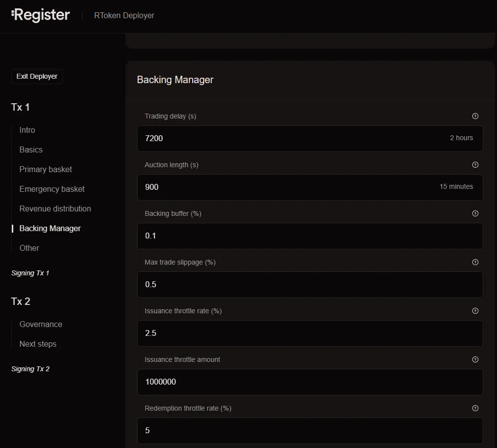
Task: Go to the Intro step
Action: tap(27, 130)
